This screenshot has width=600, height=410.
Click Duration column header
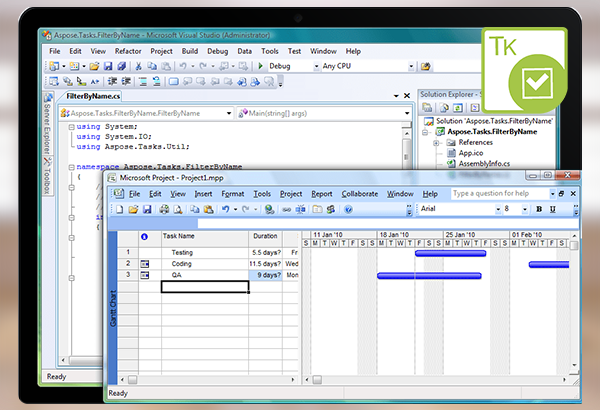coord(265,239)
